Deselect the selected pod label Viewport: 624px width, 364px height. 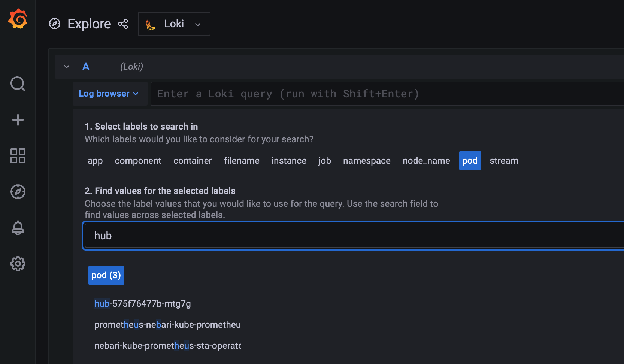tap(470, 161)
